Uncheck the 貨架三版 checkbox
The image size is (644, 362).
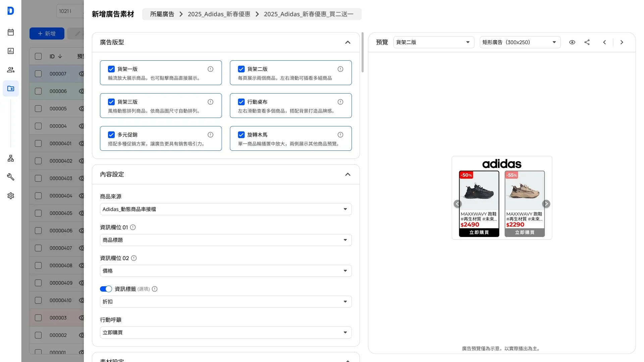(111, 102)
